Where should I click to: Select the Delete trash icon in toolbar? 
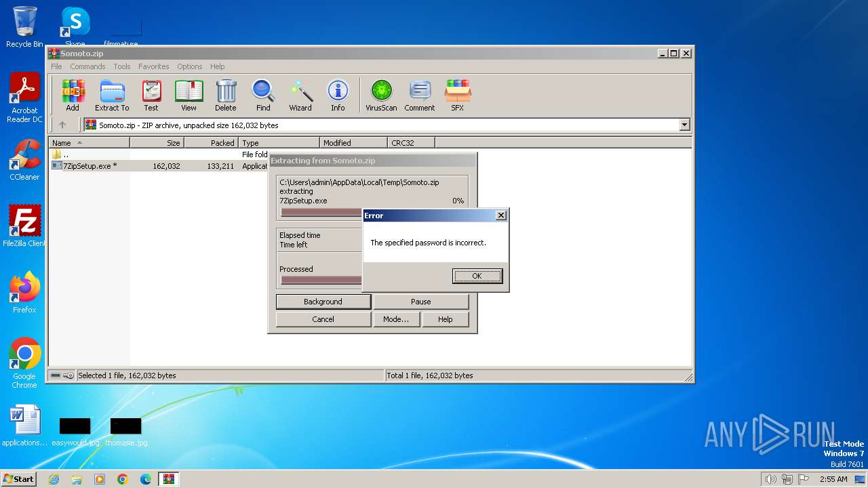[226, 95]
